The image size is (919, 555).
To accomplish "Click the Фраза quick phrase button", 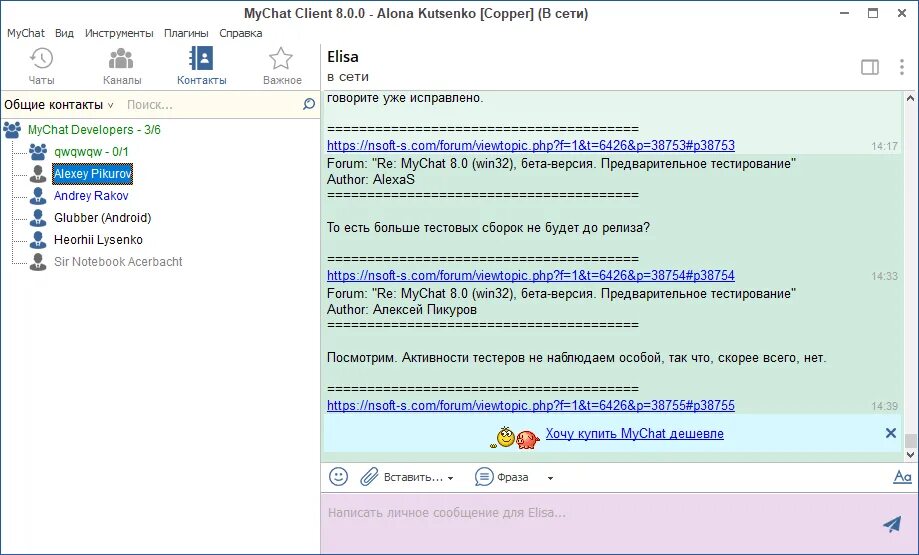I will 502,477.
